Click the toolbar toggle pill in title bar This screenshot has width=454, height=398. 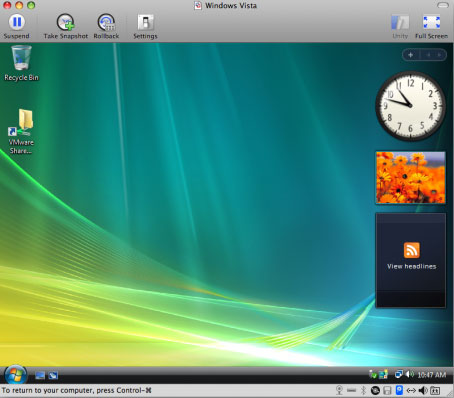pos(443,5)
